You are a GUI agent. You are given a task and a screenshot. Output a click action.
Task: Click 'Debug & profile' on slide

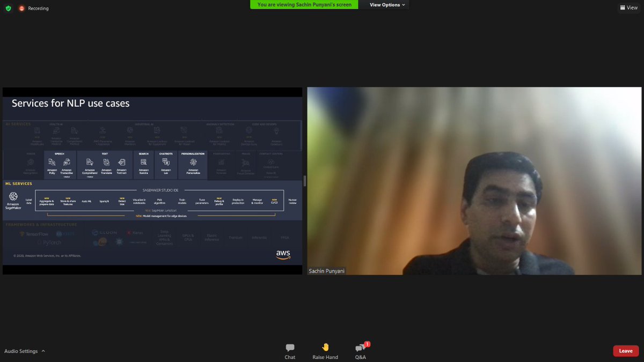click(x=219, y=202)
